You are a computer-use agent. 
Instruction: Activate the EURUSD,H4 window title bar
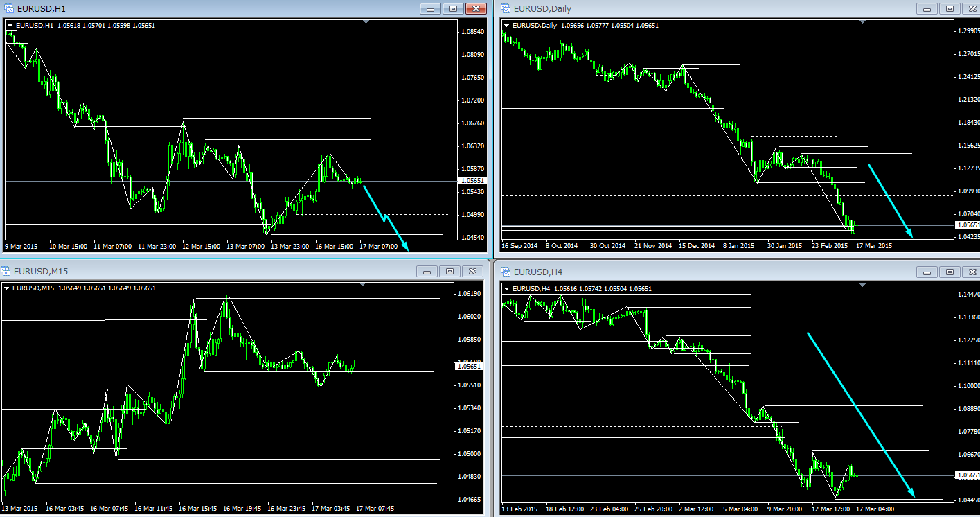693,272
